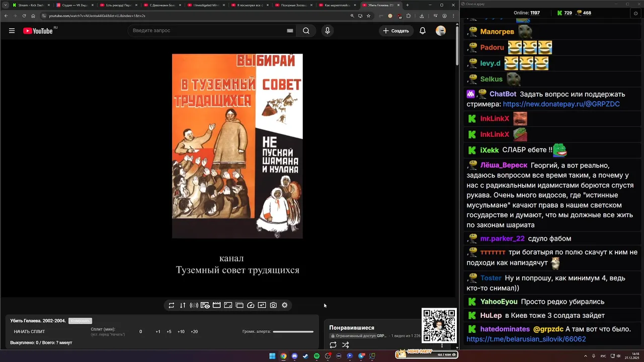644x362 pixels.
Task: Click username mr.parker_22 in chat
Action: [x=502, y=239]
